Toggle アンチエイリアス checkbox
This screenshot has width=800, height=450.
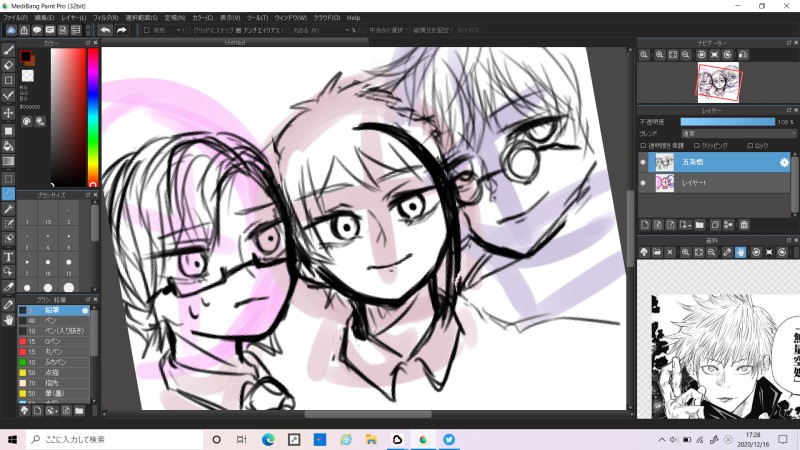coord(238,30)
